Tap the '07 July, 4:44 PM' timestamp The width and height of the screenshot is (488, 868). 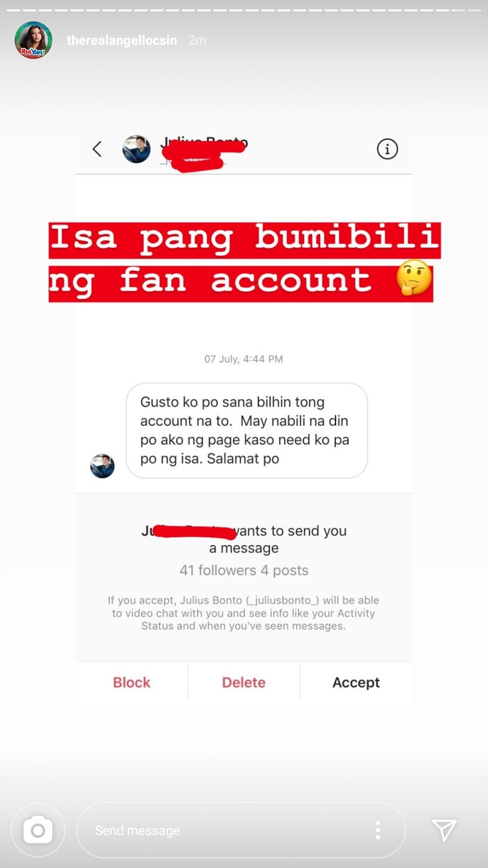(243, 359)
